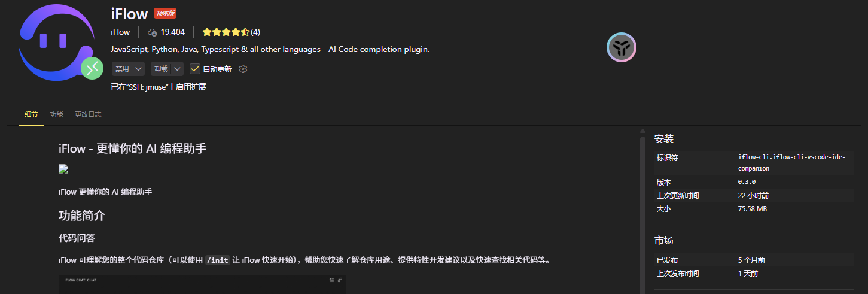Open the extension settings gear
The width and height of the screenshot is (868, 294).
click(243, 69)
